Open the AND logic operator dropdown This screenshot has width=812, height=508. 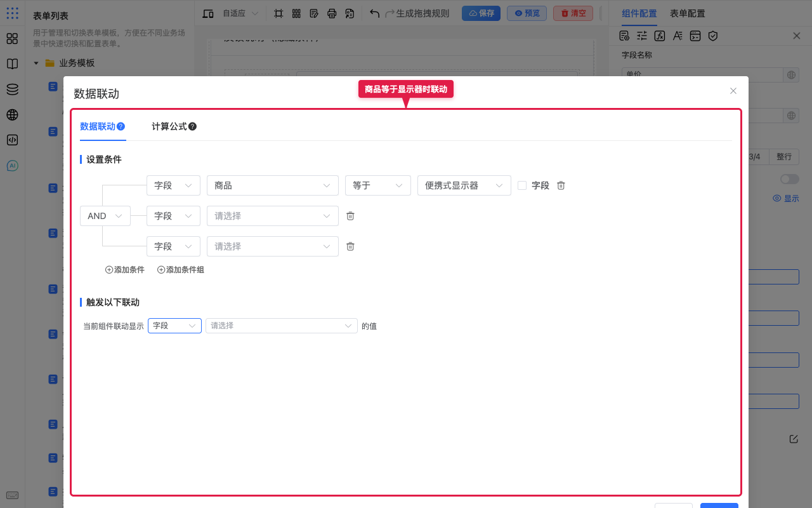[105, 216]
